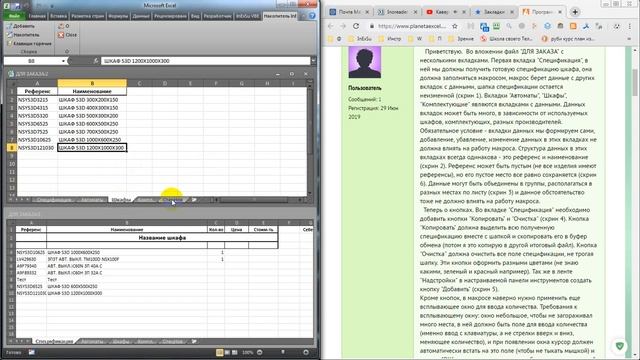Switch to Шкафы sheet tab in upper workbook
This screenshot has width=640, height=360.
pyautogui.click(x=121, y=200)
